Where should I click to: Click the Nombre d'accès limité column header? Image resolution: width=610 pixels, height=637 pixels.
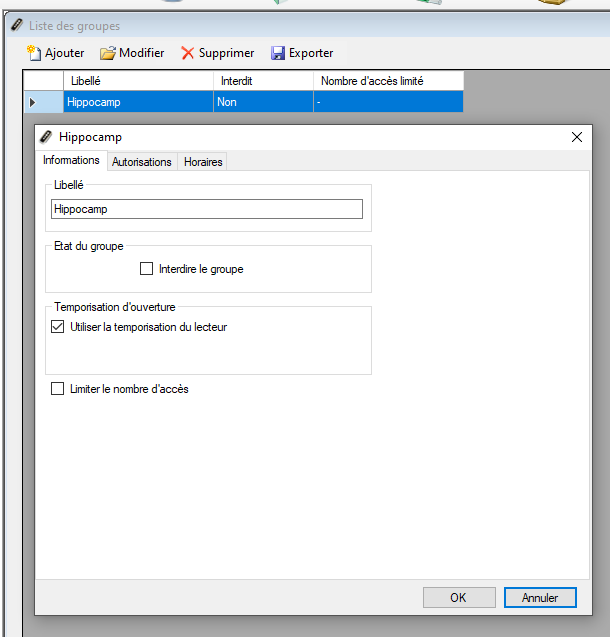click(x=388, y=81)
